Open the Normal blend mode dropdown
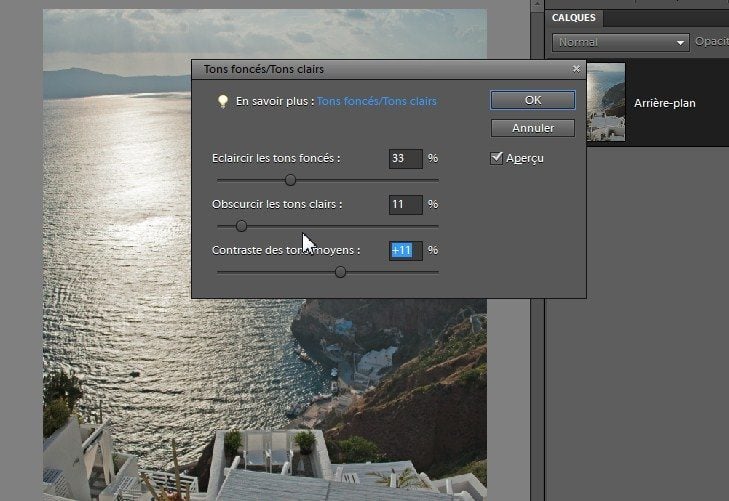 pos(620,43)
